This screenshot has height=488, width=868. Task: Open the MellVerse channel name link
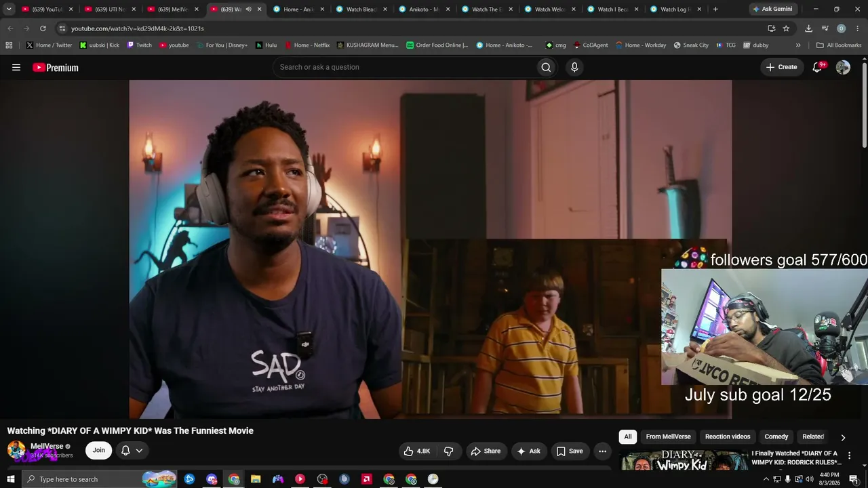point(47,446)
